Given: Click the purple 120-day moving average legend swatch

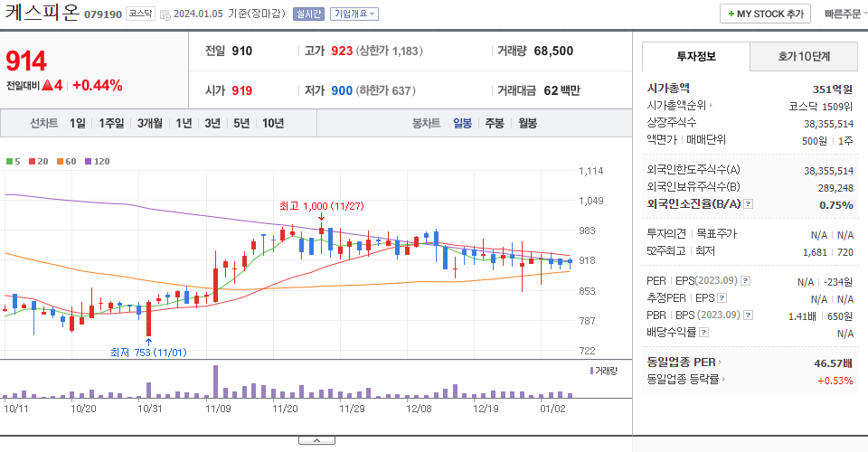Looking at the screenshot, I should 88,162.
